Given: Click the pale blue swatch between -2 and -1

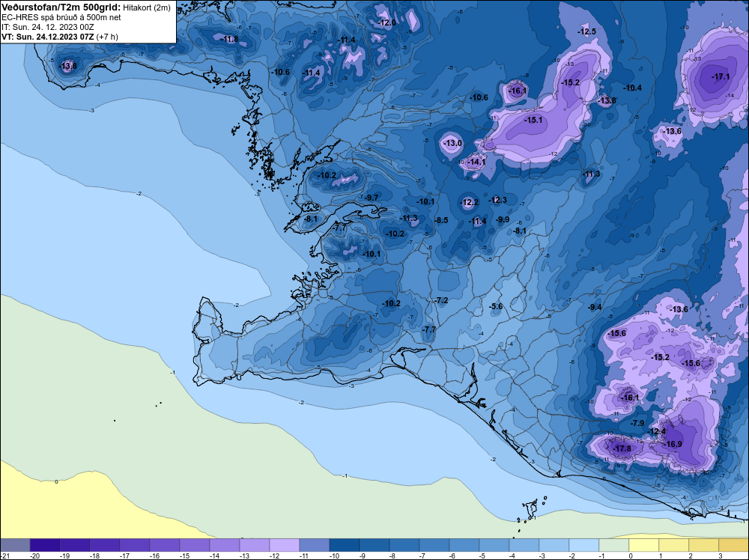Looking at the screenshot, I should pos(583,545).
